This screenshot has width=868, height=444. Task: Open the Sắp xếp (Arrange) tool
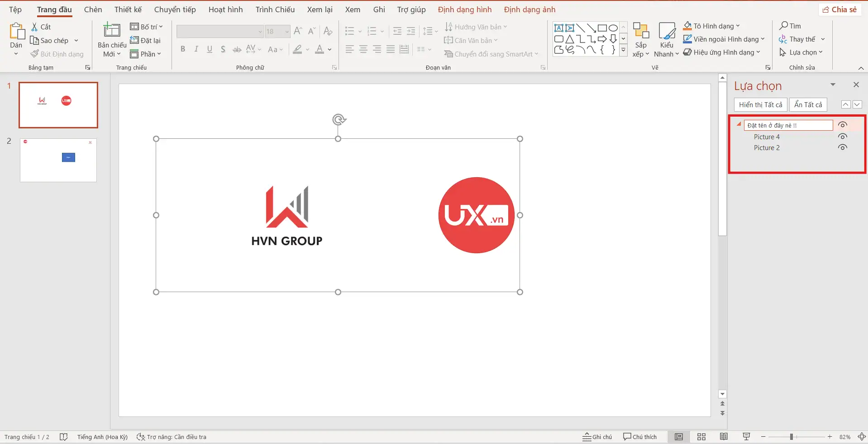click(x=640, y=38)
